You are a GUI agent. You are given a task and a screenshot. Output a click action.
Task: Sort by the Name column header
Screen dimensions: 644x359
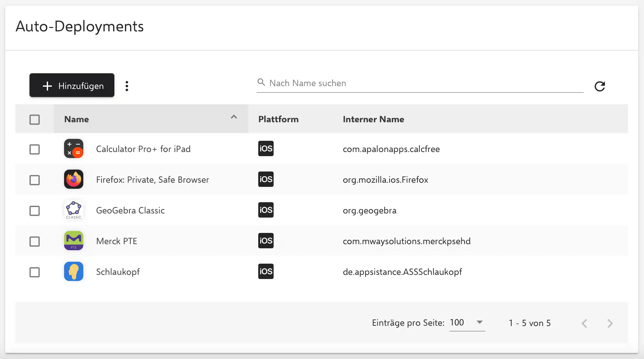pyautogui.click(x=151, y=119)
